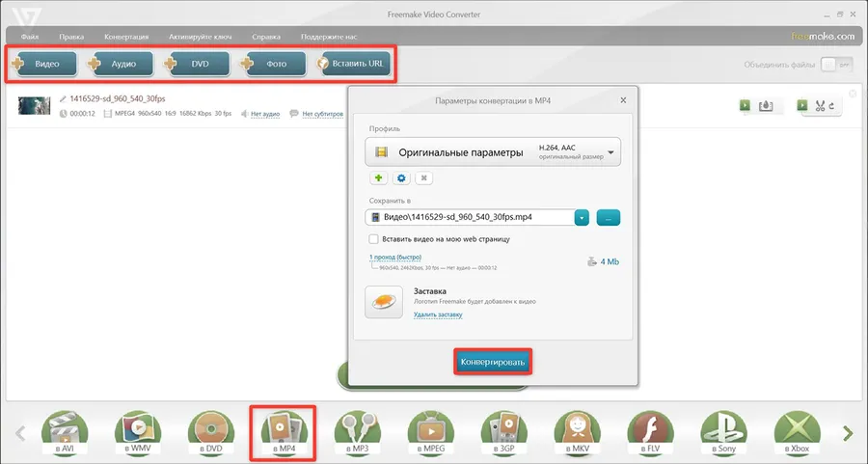
Task: Paste a link with Вставить URL
Action: pyautogui.click(x=353, y=64)
